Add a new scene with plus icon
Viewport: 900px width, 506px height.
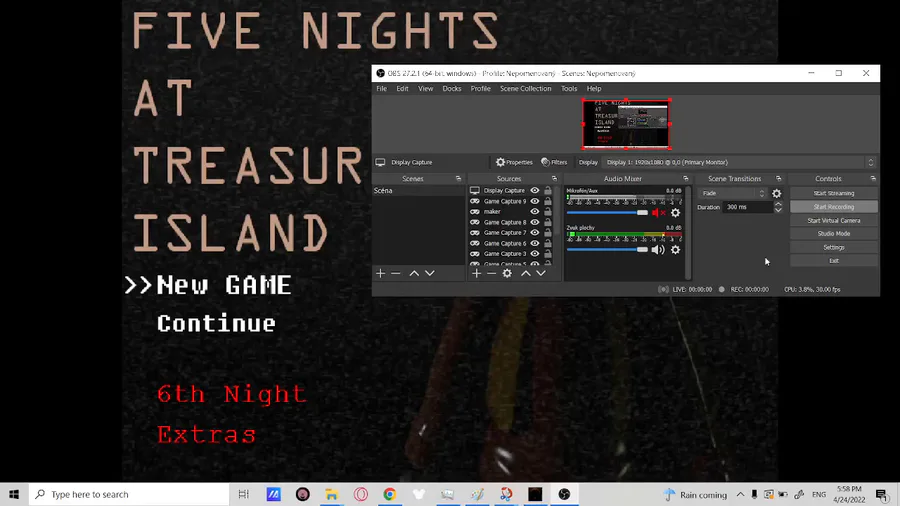380,274
